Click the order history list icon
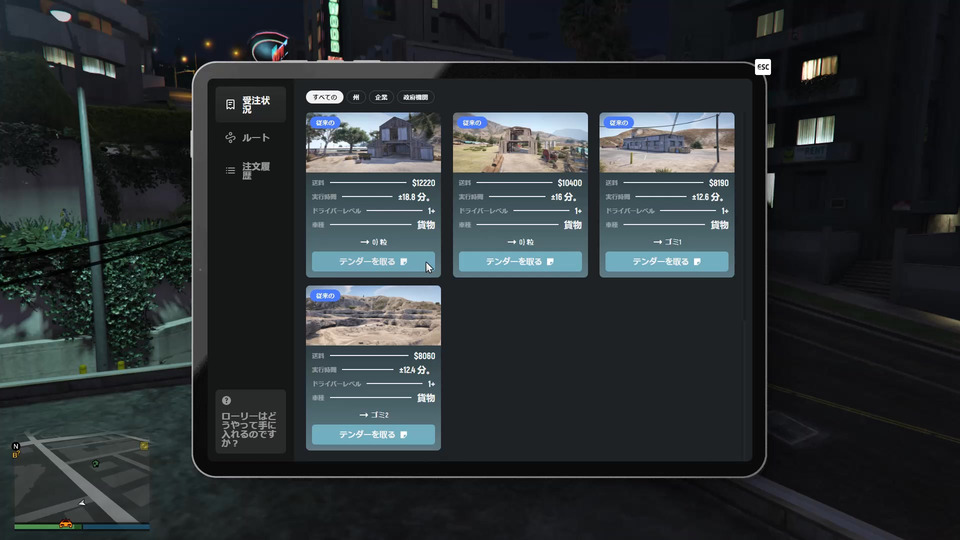This screenshot has height=540, width=960. click(230, 171)
